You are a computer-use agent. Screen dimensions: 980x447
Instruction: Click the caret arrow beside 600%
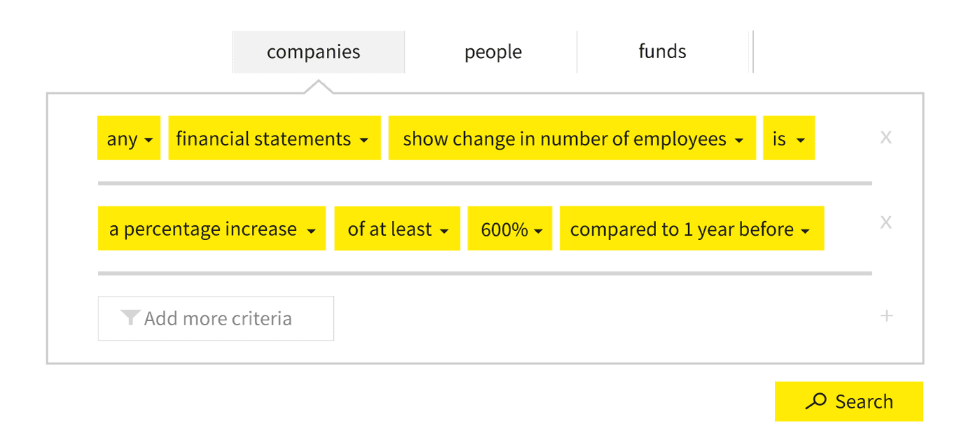coord(538,231)
